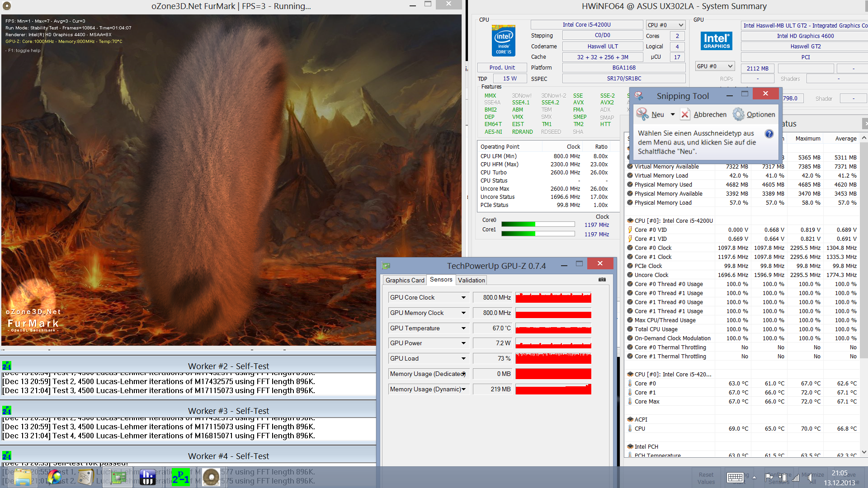The width and height of the screenshot is (868, 488).
Task: Open HWiNFO from the taskbar
Action: tap(147, 477)
